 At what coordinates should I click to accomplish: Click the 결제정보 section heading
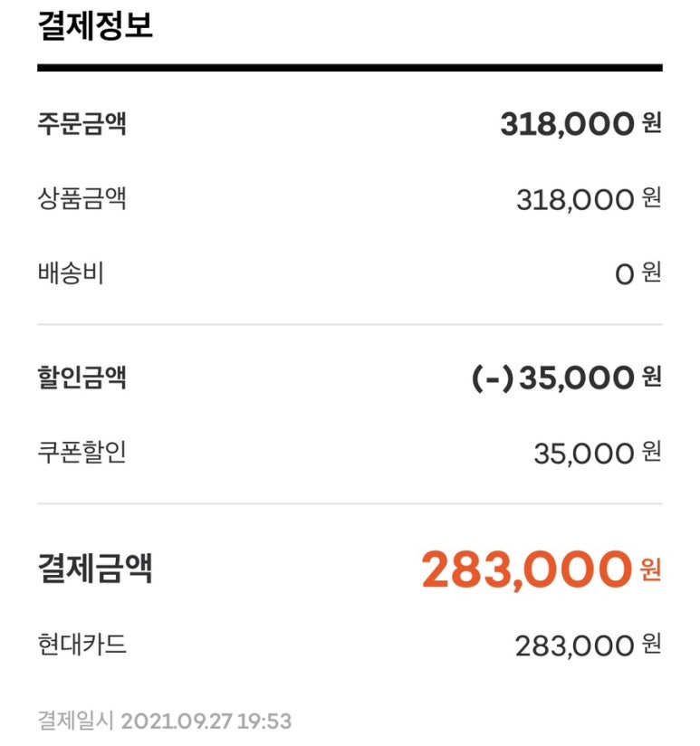pyautogui.click(x=95, y=25)
